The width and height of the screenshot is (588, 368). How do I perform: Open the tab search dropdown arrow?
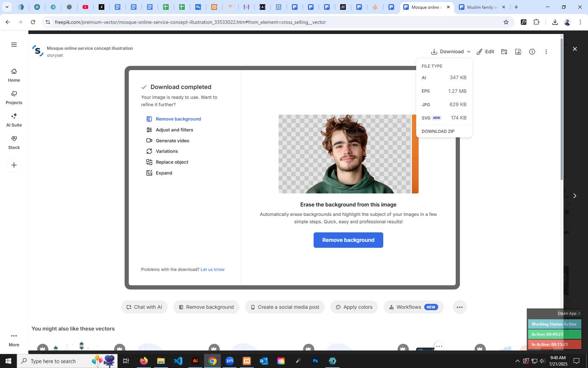tap(7, 7)
